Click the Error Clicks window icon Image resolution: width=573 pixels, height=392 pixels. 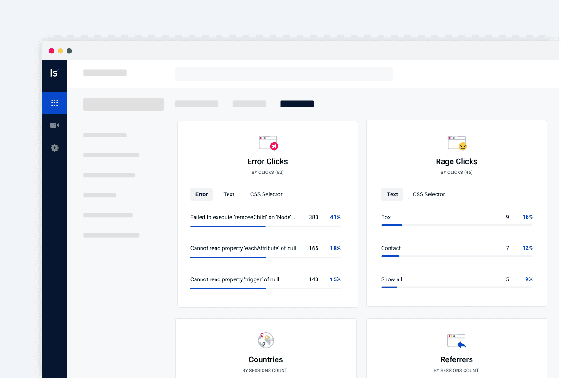(268, 143)
